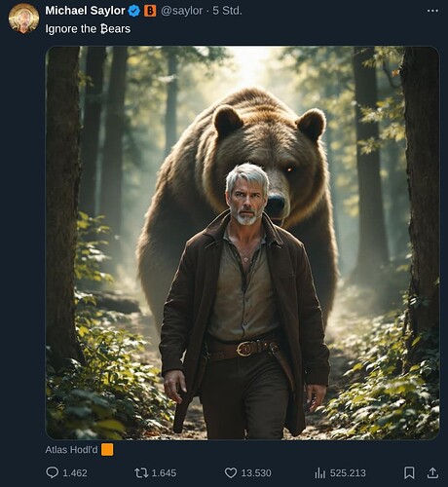Click the Michael Saylor display name
The height and width of the screenshot is (487, 448).
pos(85,11)
